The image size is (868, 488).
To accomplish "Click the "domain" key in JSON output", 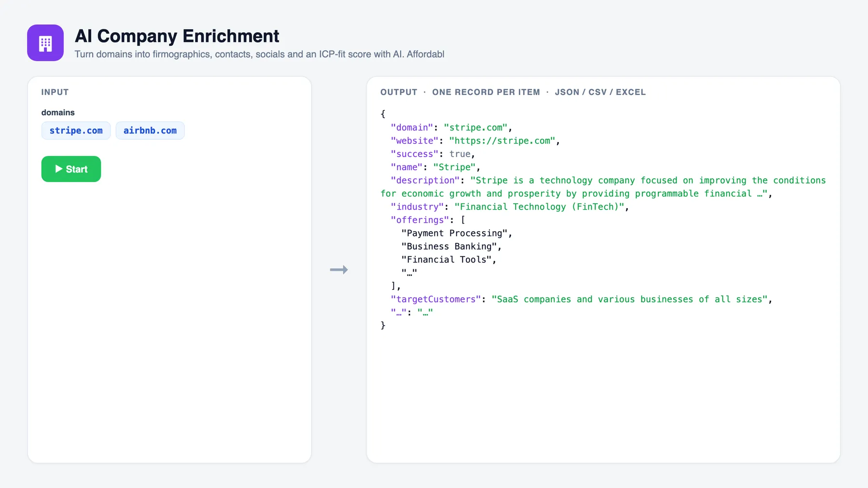I will point(412,128).
